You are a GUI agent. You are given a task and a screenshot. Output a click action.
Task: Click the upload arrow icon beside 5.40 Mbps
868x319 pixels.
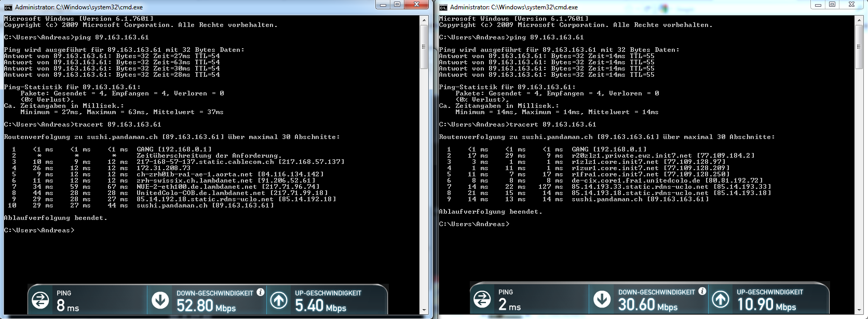279,300
